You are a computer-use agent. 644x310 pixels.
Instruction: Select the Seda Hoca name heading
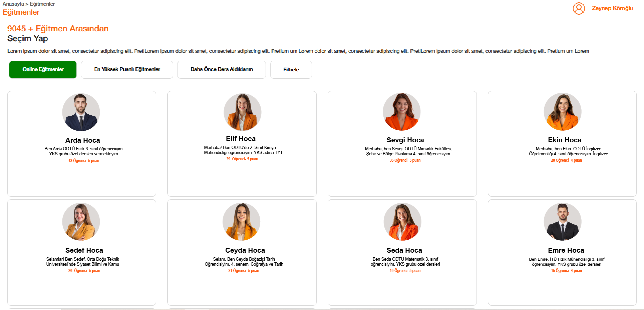coord(404,250)
